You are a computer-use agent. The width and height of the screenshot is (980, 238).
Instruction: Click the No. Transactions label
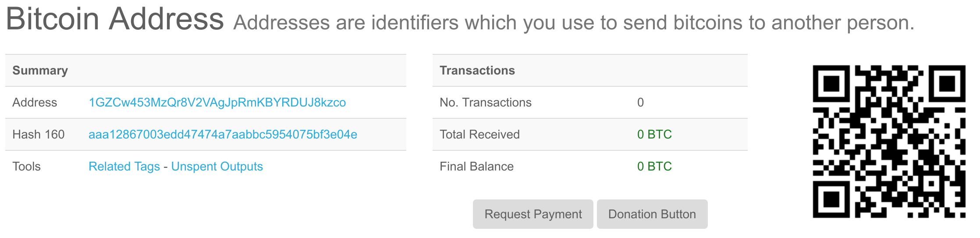(485, 103)
